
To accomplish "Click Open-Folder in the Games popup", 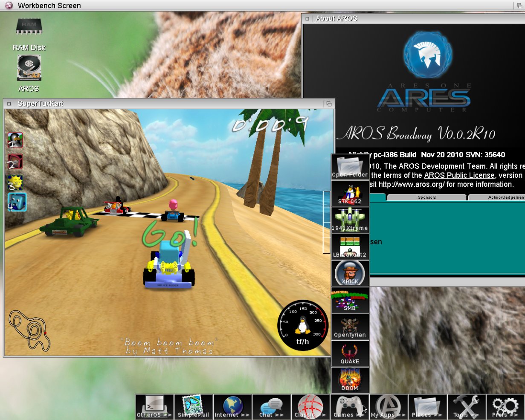I will [350, 167].
